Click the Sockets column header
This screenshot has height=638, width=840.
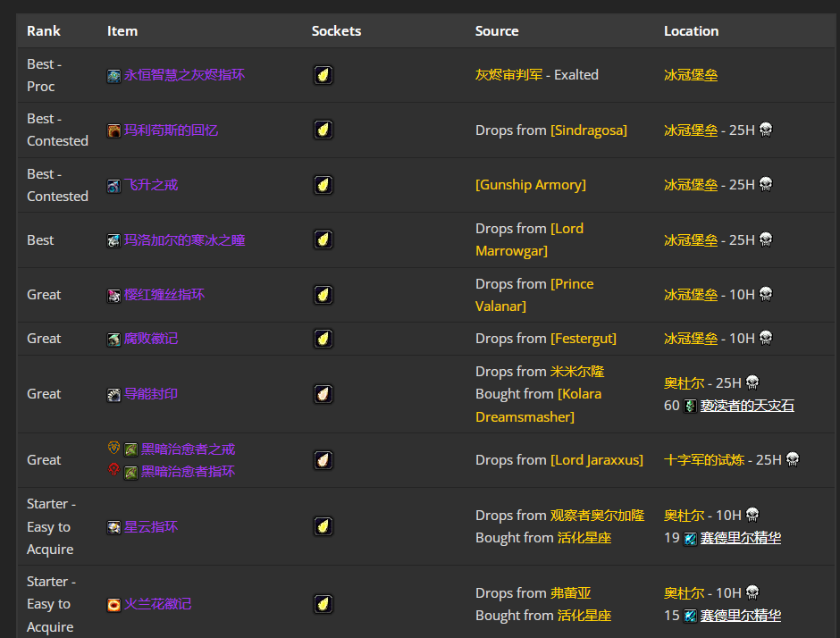click(336, 31)
